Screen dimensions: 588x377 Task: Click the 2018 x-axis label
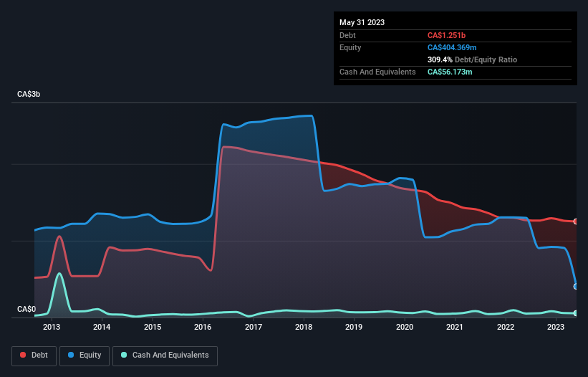pyautogui.click(x=304, y=327)
